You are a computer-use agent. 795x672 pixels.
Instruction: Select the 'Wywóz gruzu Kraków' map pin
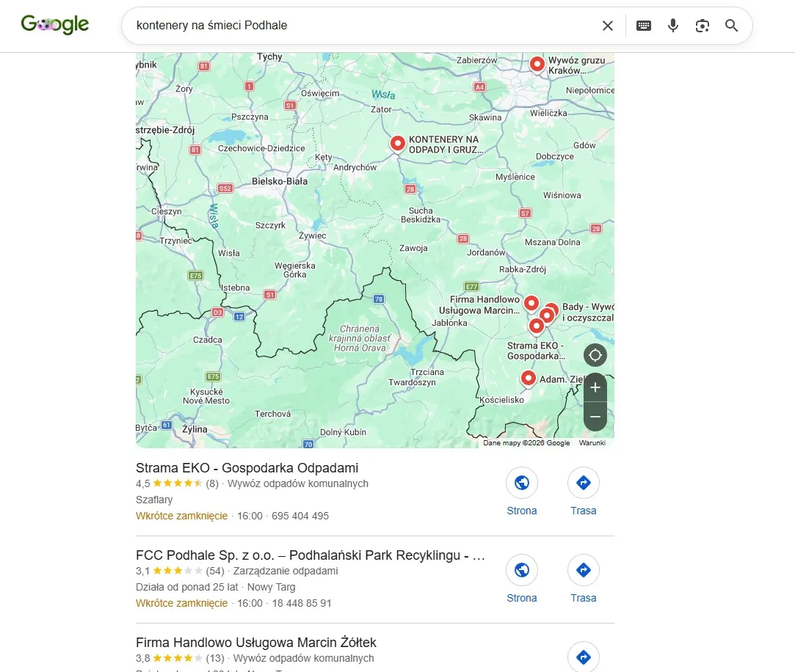point(537,65)
